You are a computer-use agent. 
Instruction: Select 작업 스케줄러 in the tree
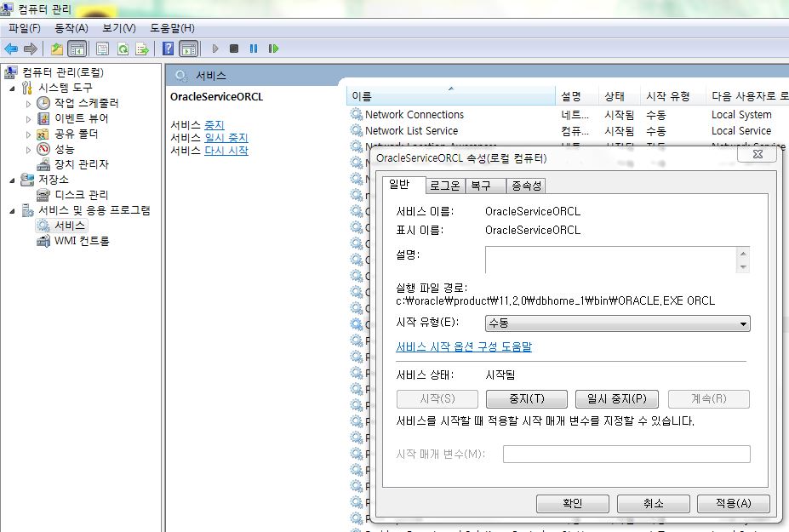[87, 103]
